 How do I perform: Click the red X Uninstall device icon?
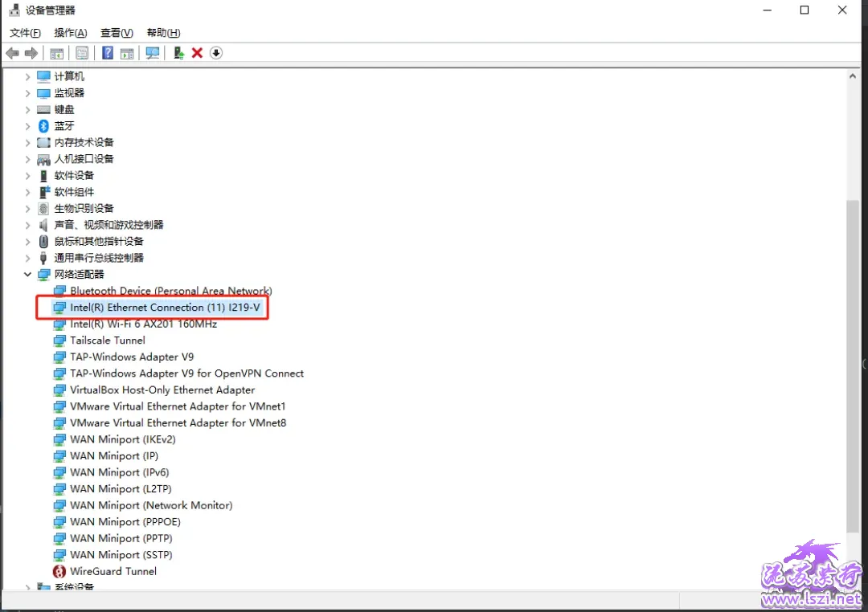197,53
